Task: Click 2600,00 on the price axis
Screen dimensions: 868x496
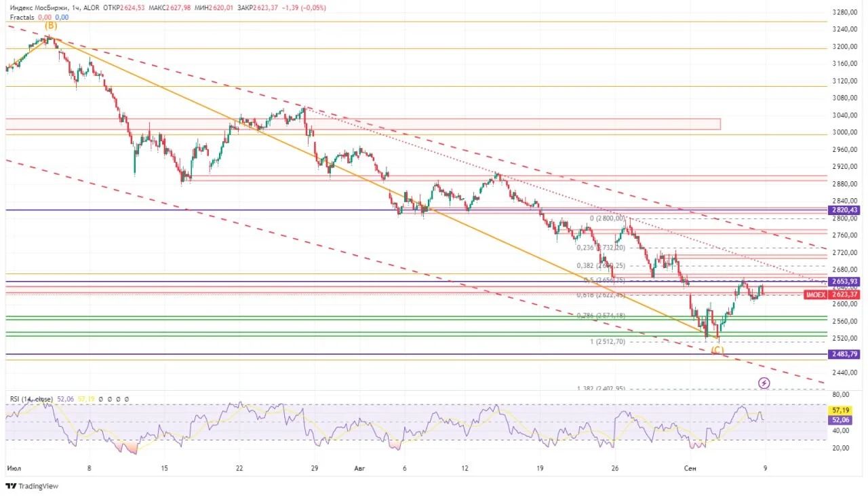Action: (846, 304)
